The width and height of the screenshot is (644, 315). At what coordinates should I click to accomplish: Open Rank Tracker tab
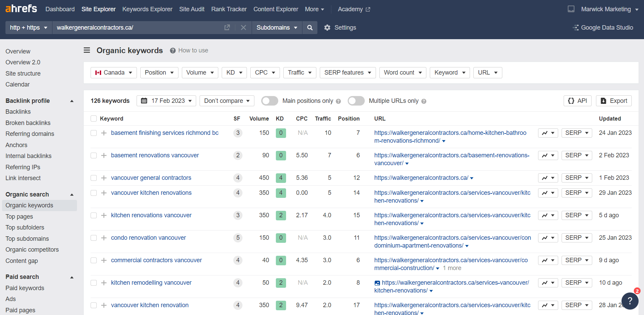pos(229,9)
